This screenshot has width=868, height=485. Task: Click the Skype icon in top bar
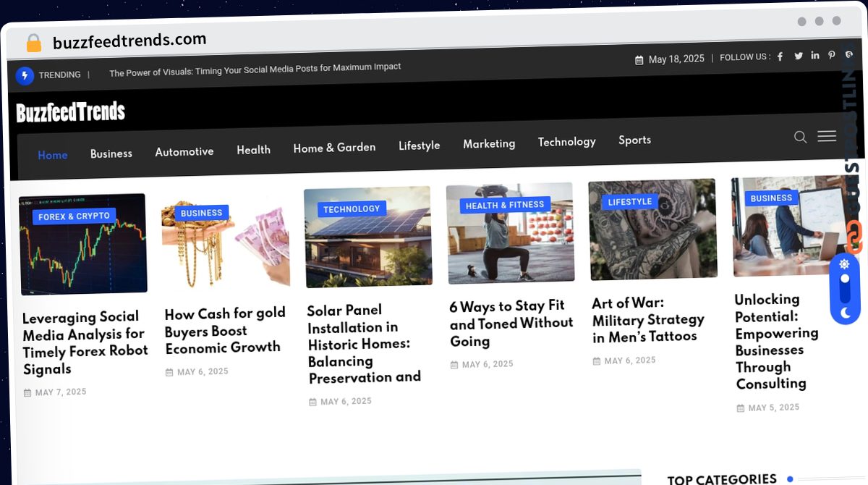coord(848,55)
